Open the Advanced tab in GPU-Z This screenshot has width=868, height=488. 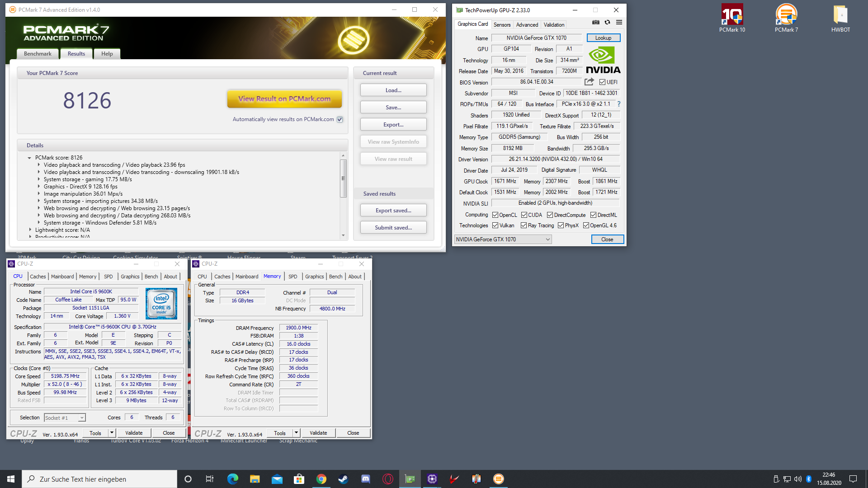pos(527,25)
